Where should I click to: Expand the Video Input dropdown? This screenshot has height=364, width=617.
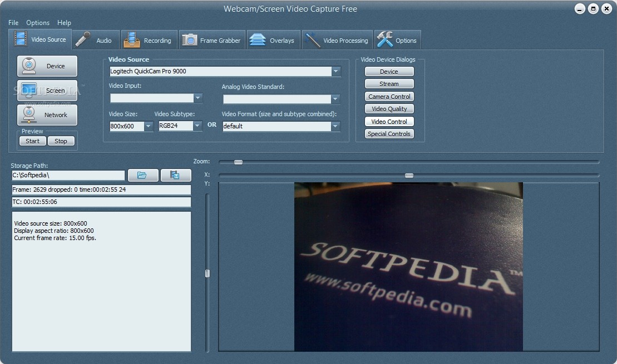[x=198, y=98]
